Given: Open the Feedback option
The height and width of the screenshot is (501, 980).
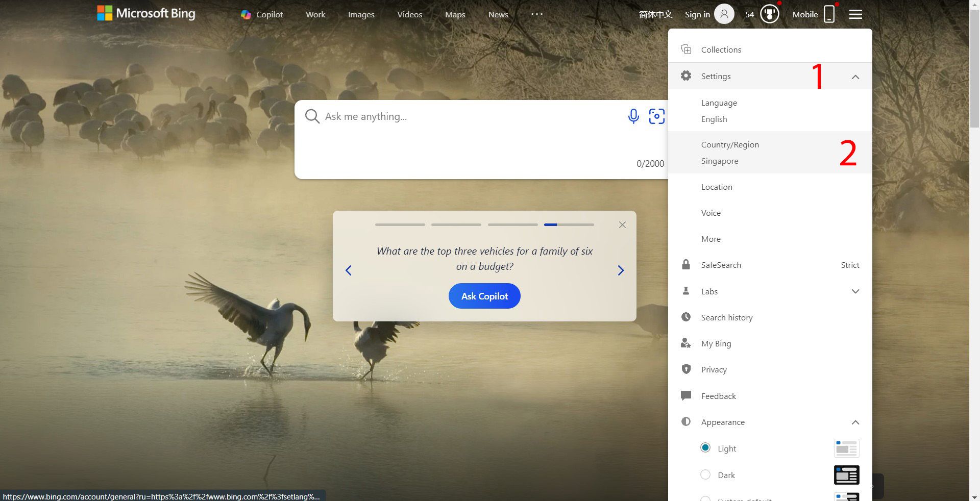Looking at the screenshot, I should pyautogui.click(x=719, y=396).
